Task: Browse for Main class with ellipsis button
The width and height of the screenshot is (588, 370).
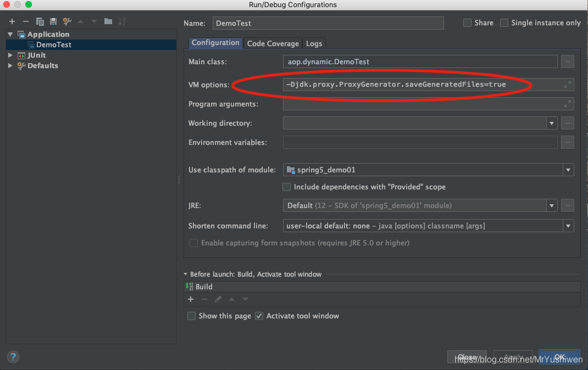Action: tap(567, 61)
